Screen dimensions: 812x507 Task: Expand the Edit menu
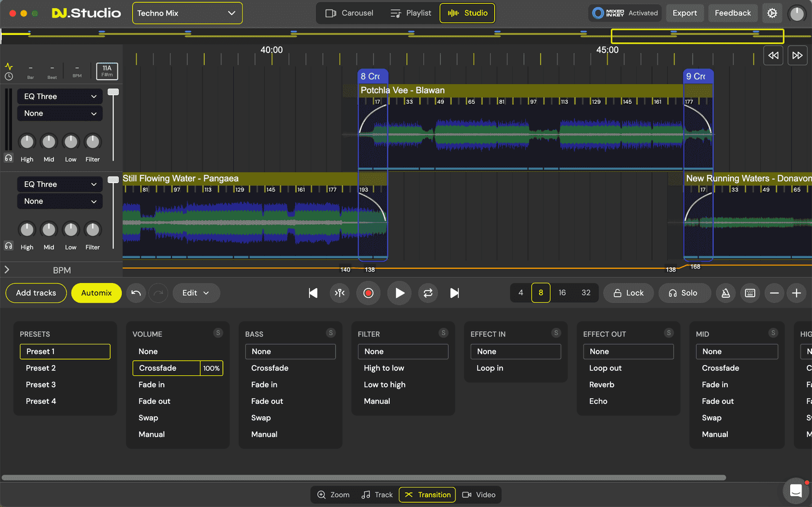(196, 293)
